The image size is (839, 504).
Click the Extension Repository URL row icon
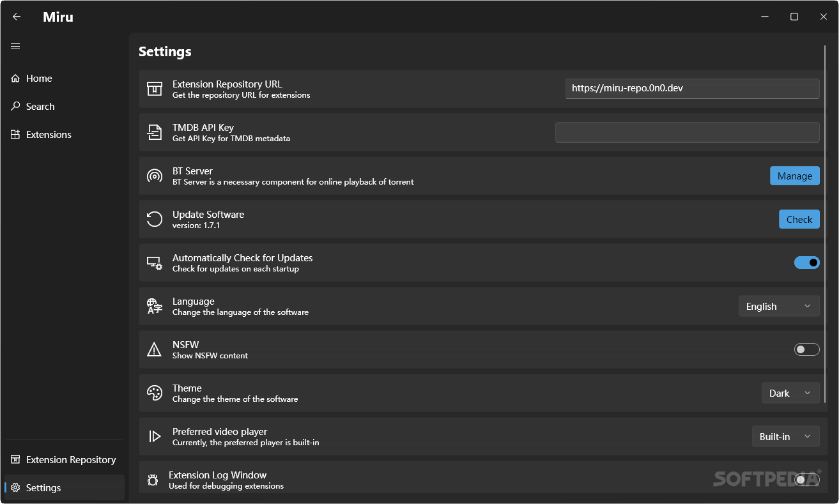(155, 89)
